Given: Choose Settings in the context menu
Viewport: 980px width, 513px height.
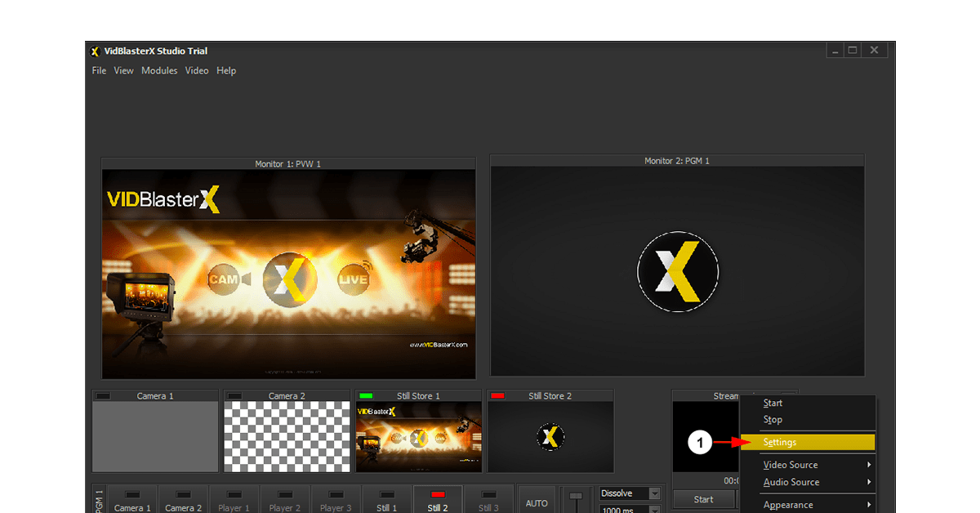Looking at the screenshot, I should pyautogui.click(x=808, y=442).
